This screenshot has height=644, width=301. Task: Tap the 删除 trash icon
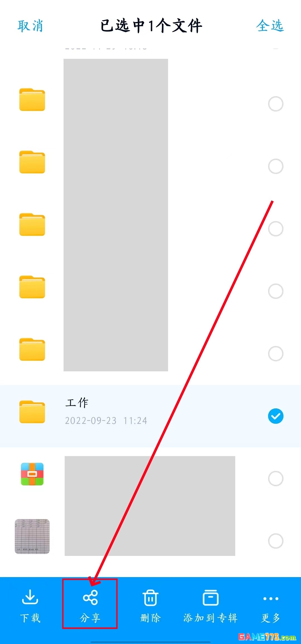pos(151,597)
